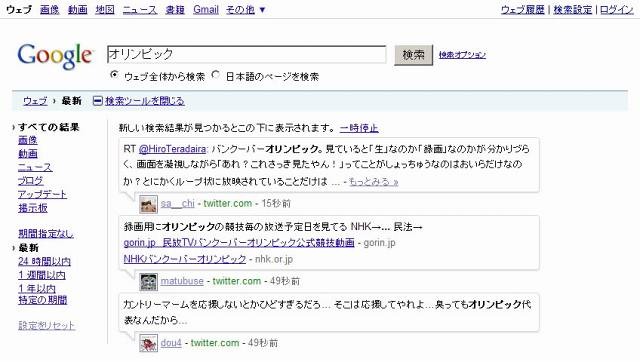Viewport: 640px width, 362px height.
Task: Open '画像' in the top navigation
Action: pos(50,9)
